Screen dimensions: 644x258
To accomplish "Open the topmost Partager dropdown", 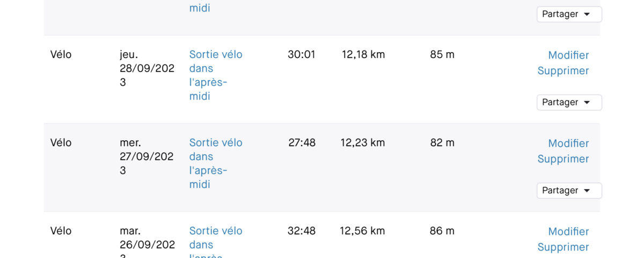I will coord(569,14).
